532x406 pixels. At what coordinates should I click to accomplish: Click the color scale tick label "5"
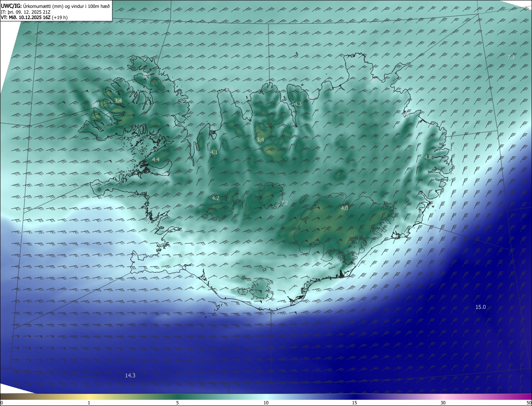point(177,403)
